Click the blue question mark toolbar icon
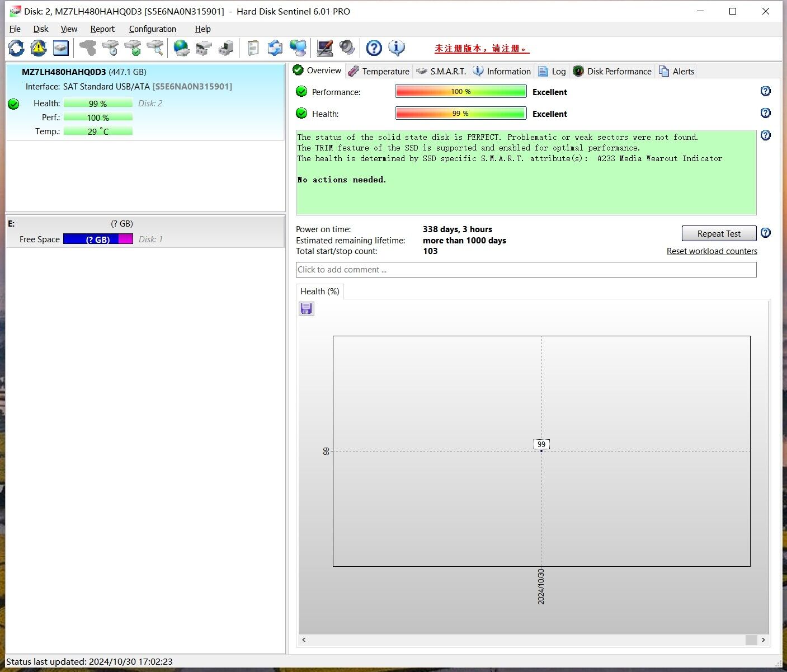 coord(374,48)
